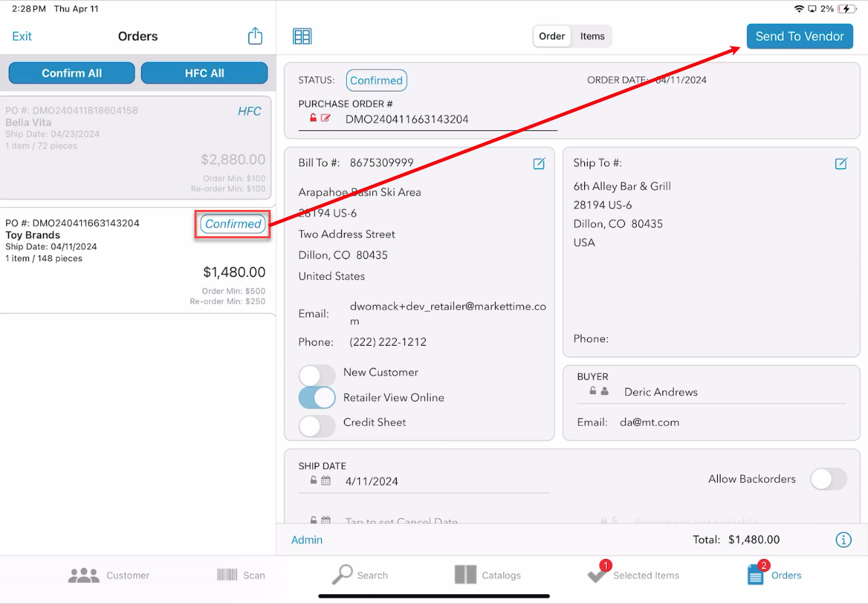Open the Search tab
The width and height of the screenshot is (868, 604).
coord(359,575)
